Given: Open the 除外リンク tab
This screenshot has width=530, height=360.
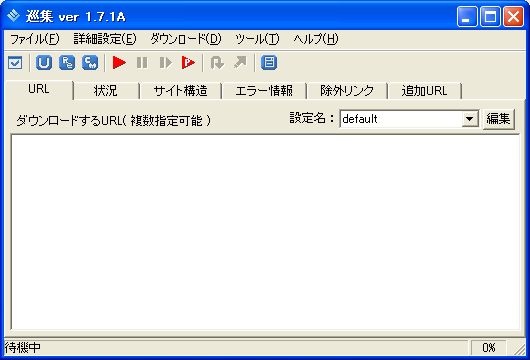Looking at the screenshot, I should point(347,91).
